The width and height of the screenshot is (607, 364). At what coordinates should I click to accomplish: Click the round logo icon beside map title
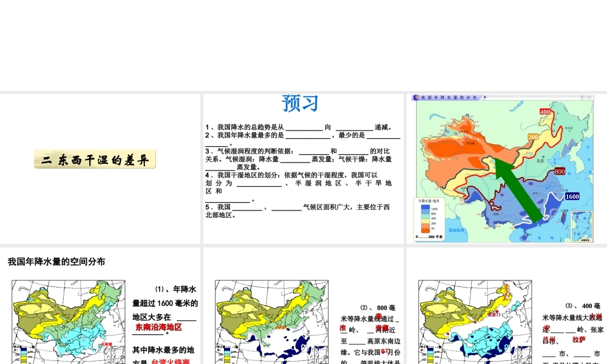[x=416, y=98]
